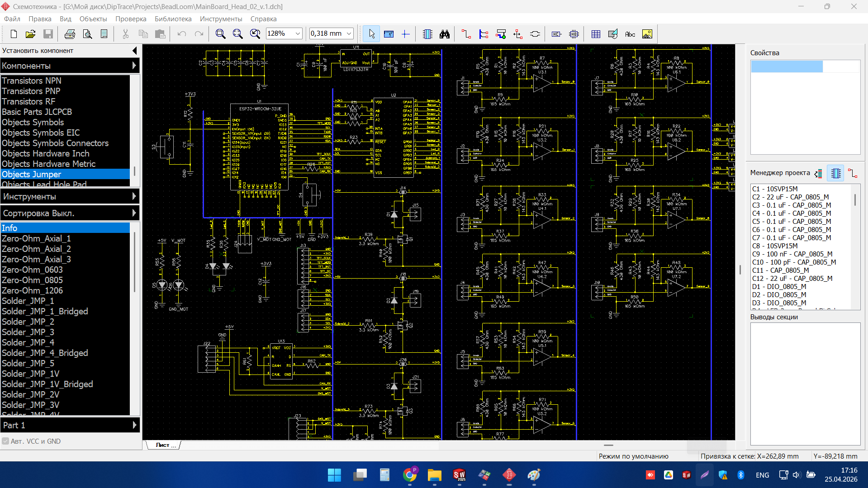Toggle project manager list ordering icon

[818, 173]
